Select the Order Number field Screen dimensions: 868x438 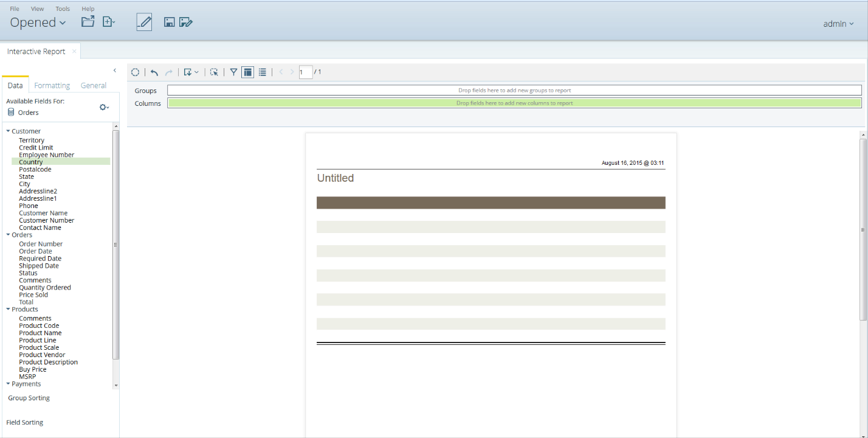tap(41, 244)
